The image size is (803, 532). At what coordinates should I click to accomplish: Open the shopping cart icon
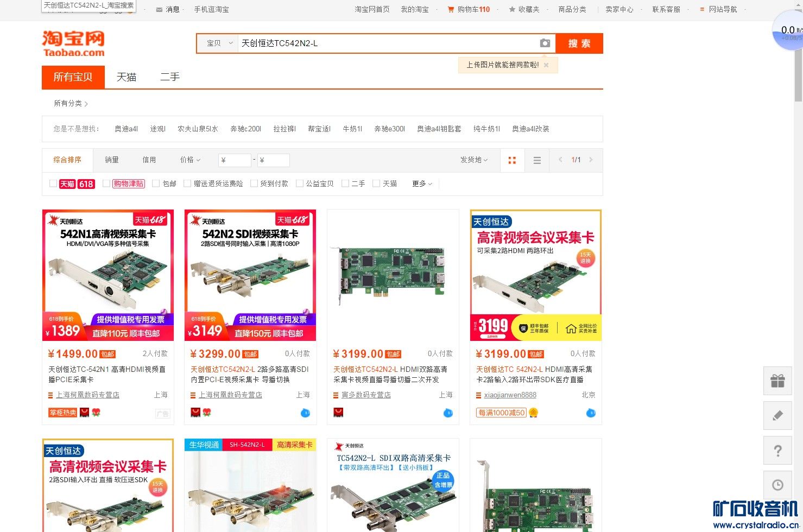pos(451,9)
